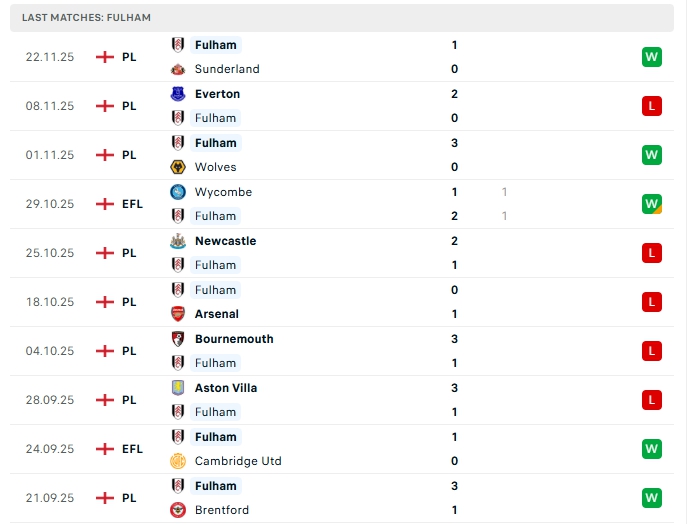Open the Brentford team link
This screenshot has width=687, height=524.
[222, 510]
